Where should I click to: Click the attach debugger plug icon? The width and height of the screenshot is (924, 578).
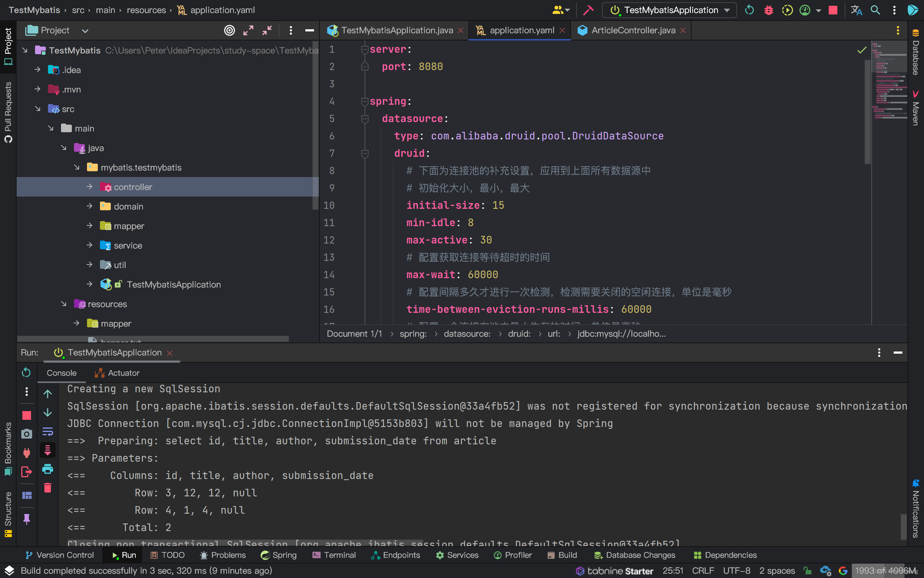pos(26,453)
